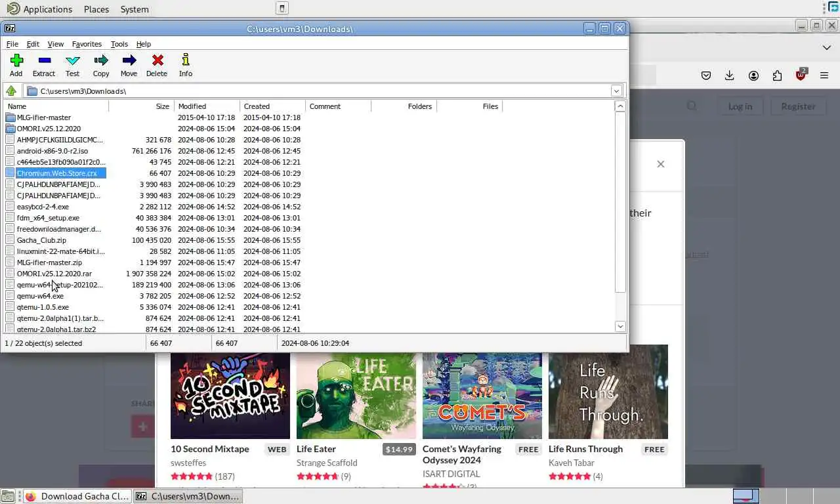
Task: Click the Pocket save icon in browser
Action: [706, 75]
